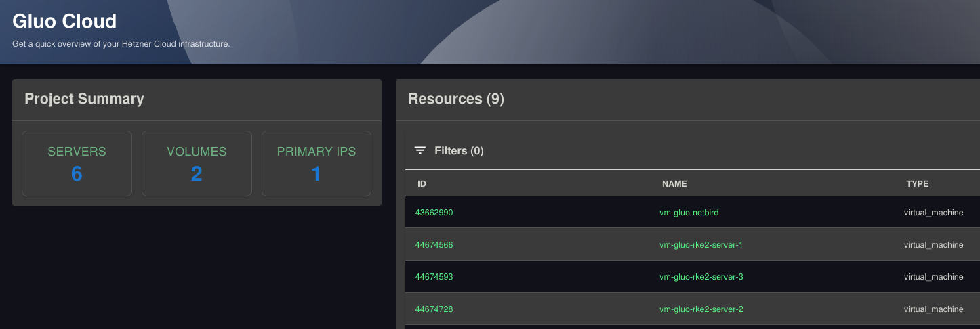Open resource ID 43662990
This screenshot has width=980, height=329.
[x=434, y=213]
